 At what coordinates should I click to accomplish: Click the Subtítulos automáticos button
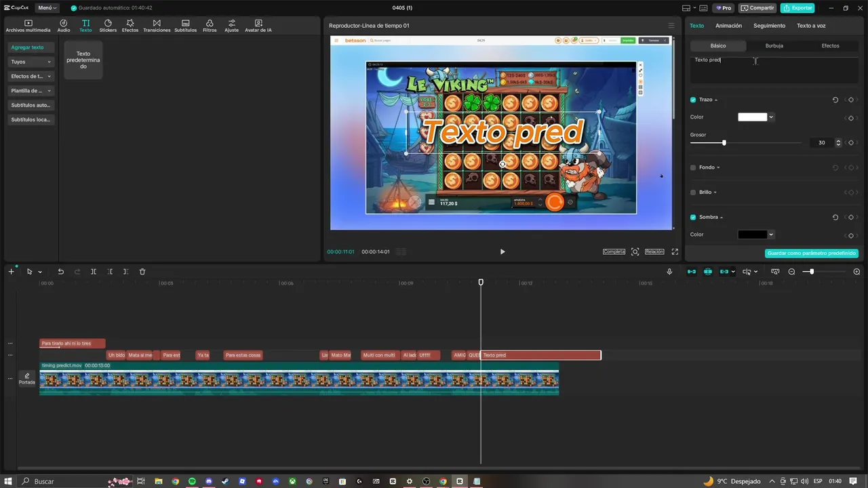pyautogui.click(x=31, y=105)
